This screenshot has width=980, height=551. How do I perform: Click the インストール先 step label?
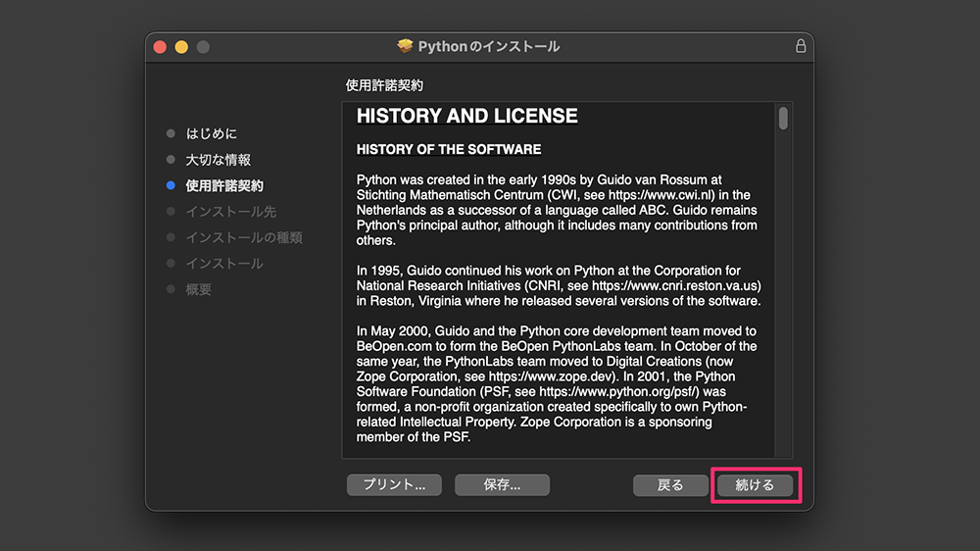click(x=230, y=212)
